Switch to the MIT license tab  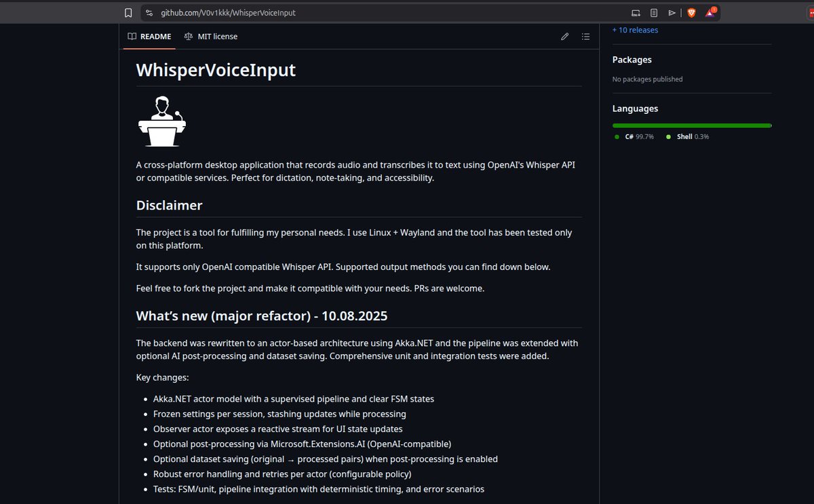(210, 37)
